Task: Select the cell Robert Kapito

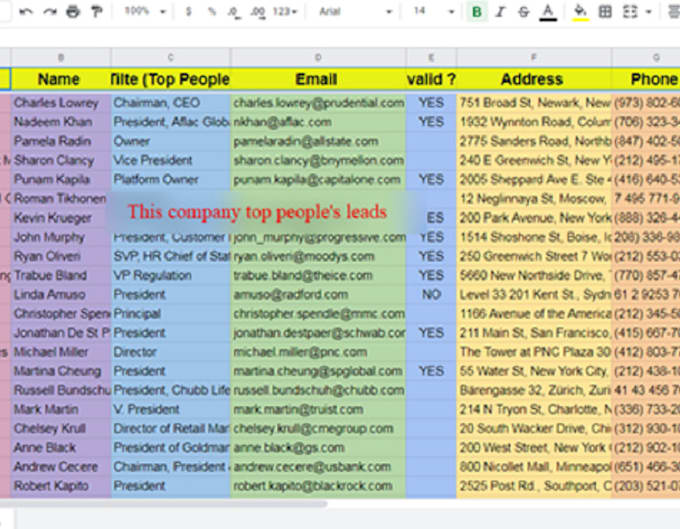Action: point(61,486)
